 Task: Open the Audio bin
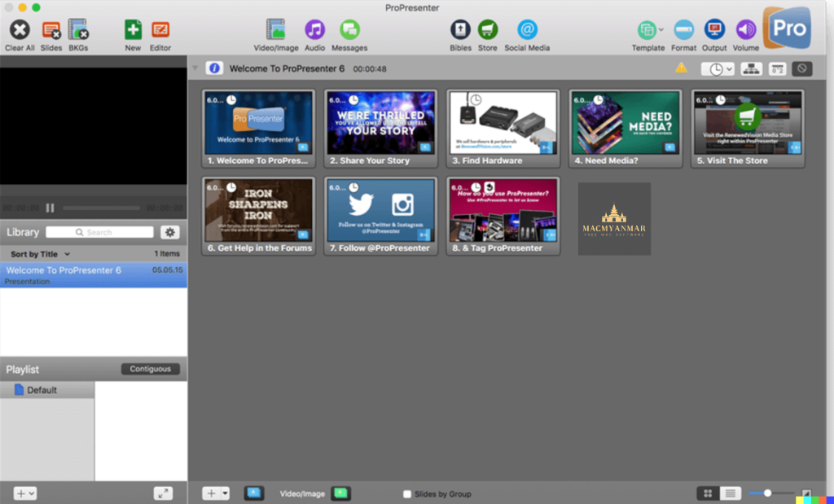tap(315, 30)
